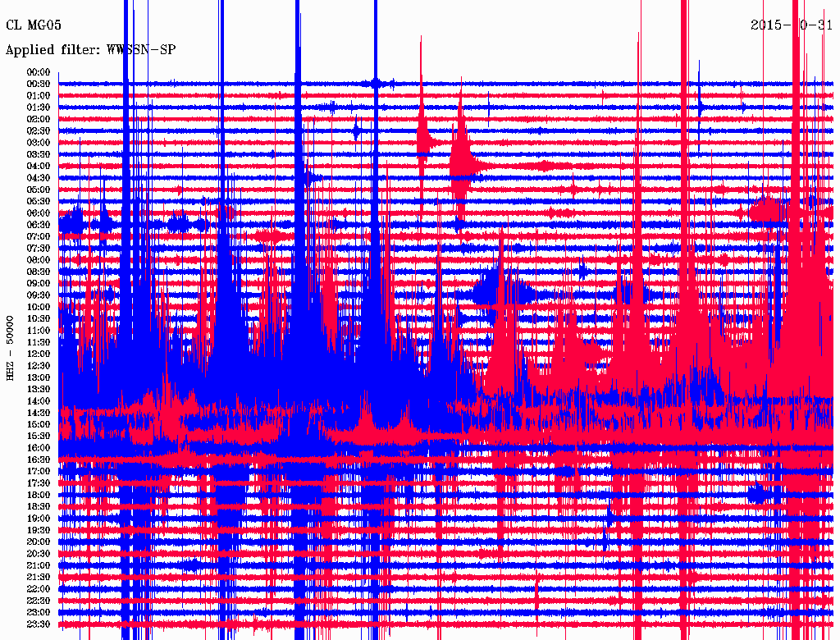Select the 20:00 time label
Image resolution: width=840 pixels, height=640 pixels.
coord(39,542)
